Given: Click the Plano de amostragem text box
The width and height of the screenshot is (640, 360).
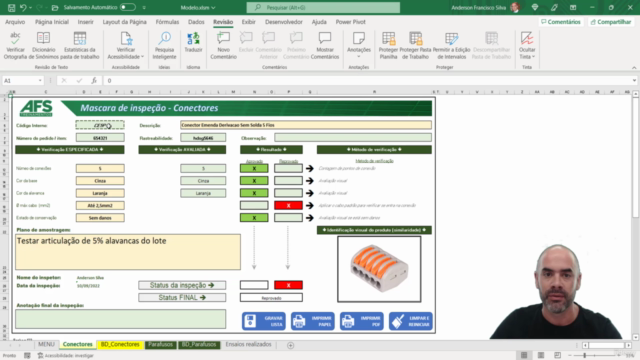Looking at the screenshot, I should click(x=128, y=252).
